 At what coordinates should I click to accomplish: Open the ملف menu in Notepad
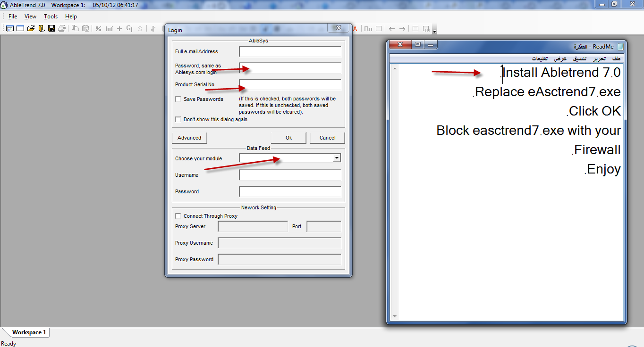[x=616, y=59]
